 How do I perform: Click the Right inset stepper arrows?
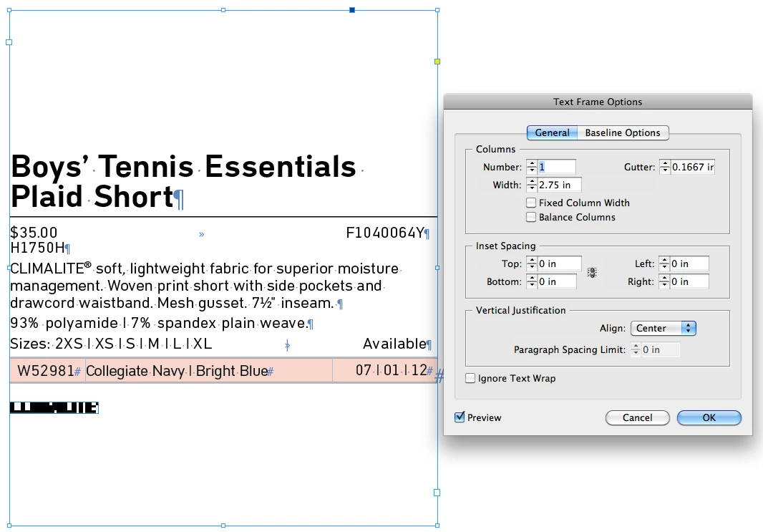point(664,281)
